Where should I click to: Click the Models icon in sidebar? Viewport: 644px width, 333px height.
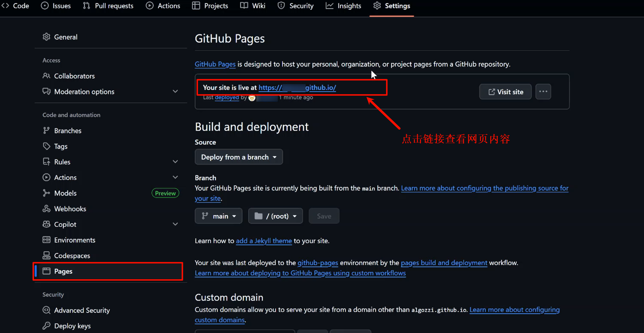(46, 193)
